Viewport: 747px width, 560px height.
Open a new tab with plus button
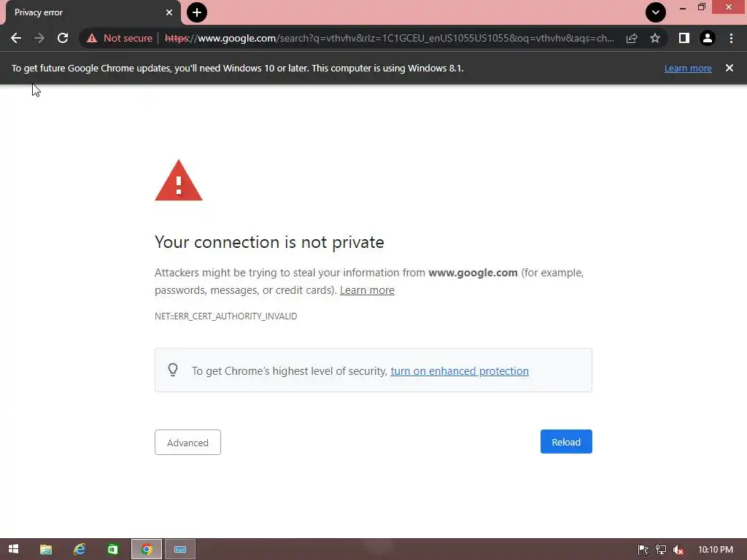[x=197, y=12]
